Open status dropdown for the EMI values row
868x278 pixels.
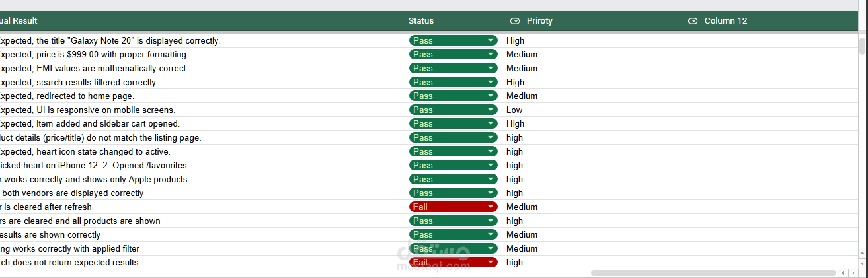[491, 68]
